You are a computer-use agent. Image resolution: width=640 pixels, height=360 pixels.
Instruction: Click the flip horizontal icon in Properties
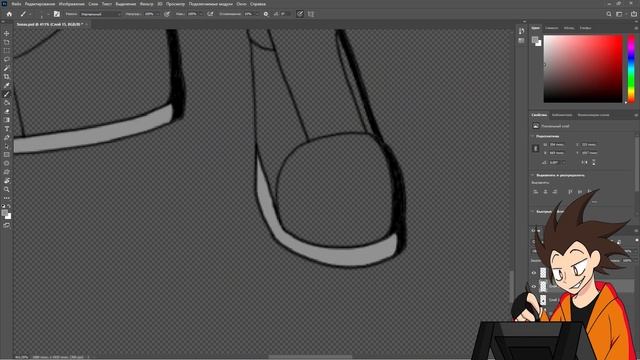[584, 162]
